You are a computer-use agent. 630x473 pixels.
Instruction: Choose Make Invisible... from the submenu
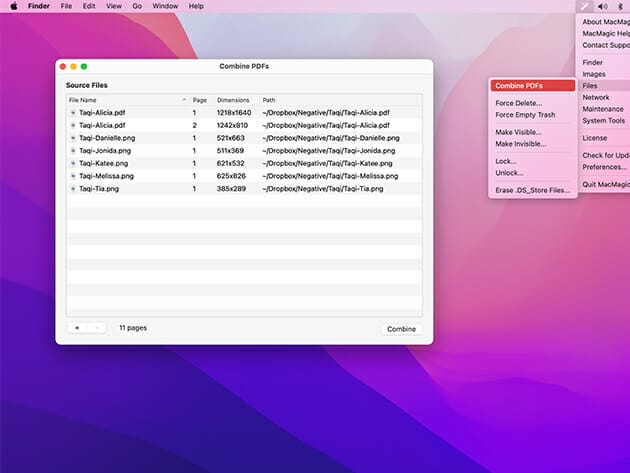(x=520, y=144)
